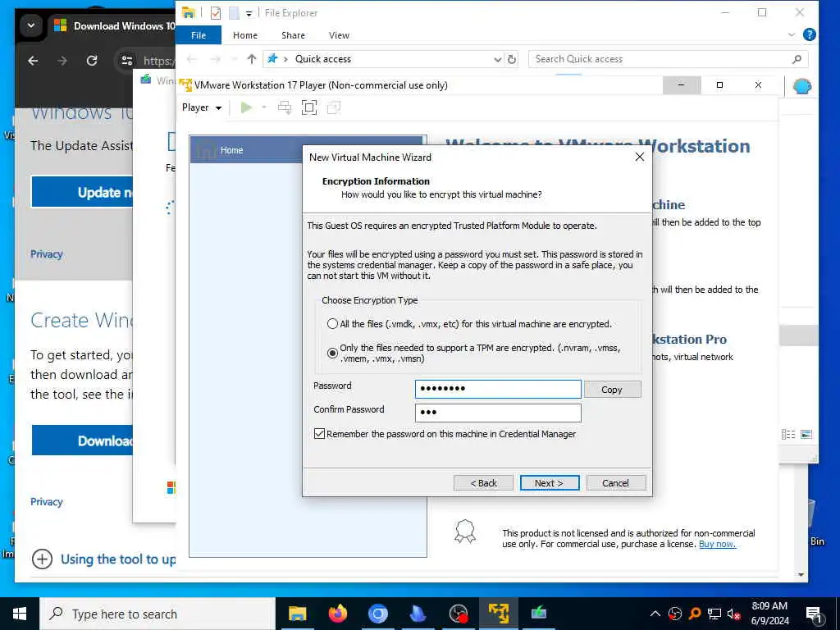Click the browser Reload icon
The image size is (840, 630).
[x=92, y=61]
